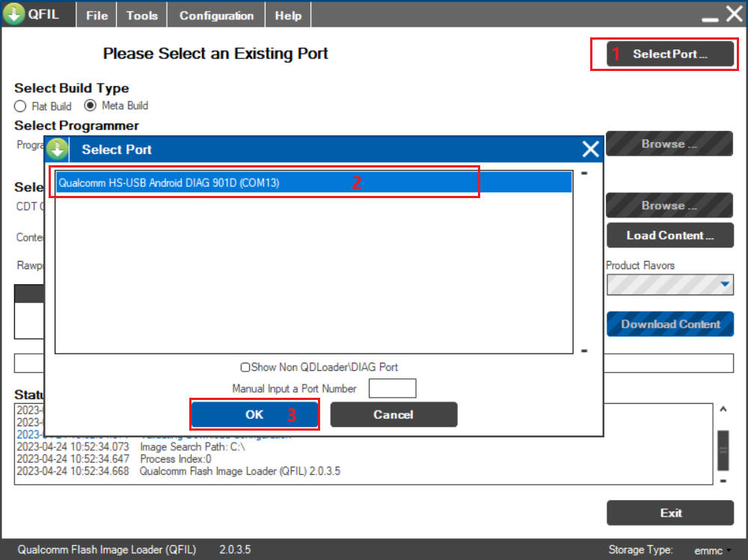
Task: Open the Storage Type emmc dropdown
Action: [728, 550]
